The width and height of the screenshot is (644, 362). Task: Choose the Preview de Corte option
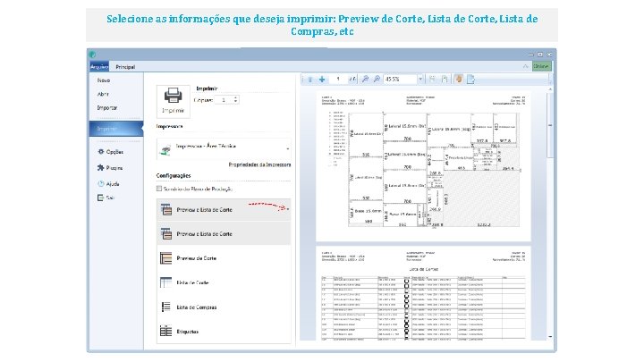(224, 258)
